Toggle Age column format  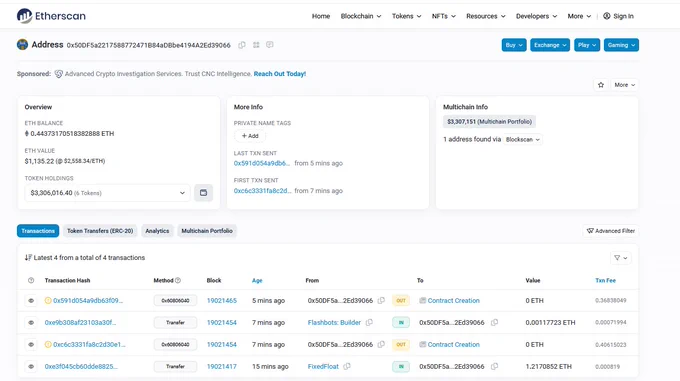point(257,280)
